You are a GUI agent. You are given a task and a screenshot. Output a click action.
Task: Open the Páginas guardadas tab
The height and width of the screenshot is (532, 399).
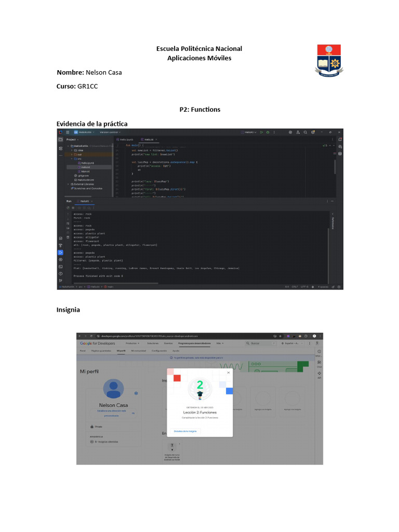(101, 351)
